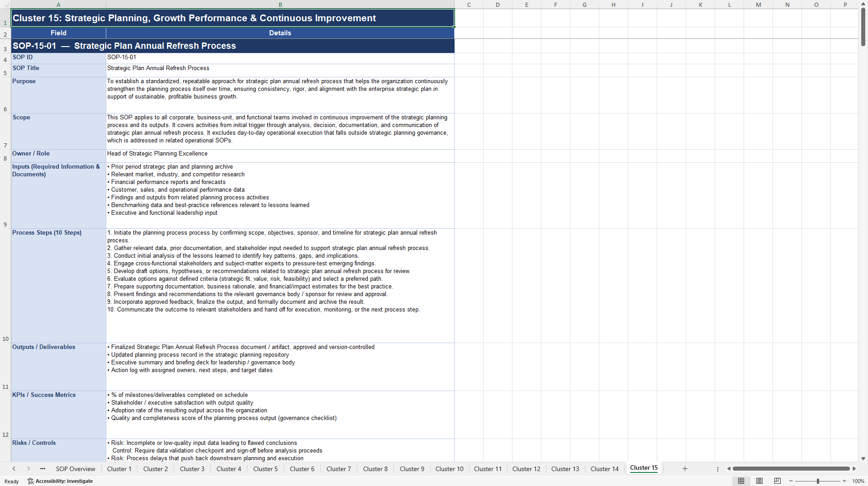
Task: Click horizontal scrollbar right arrow
Action: point(854,469)
